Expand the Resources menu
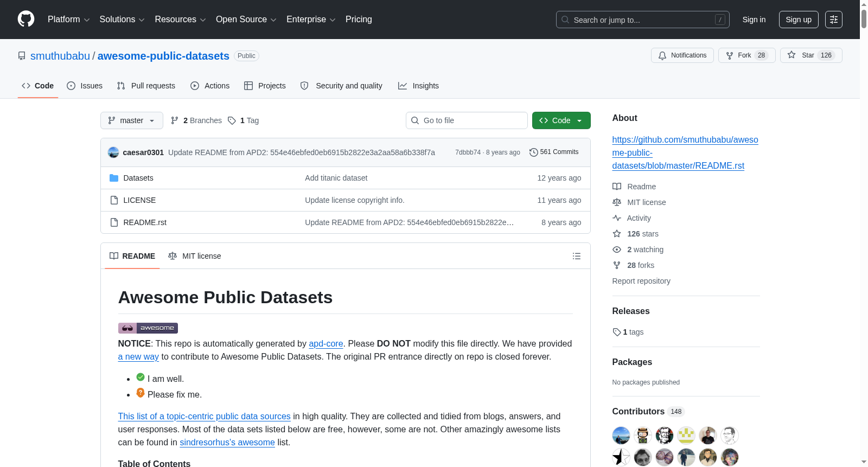 tap(180, 20)
